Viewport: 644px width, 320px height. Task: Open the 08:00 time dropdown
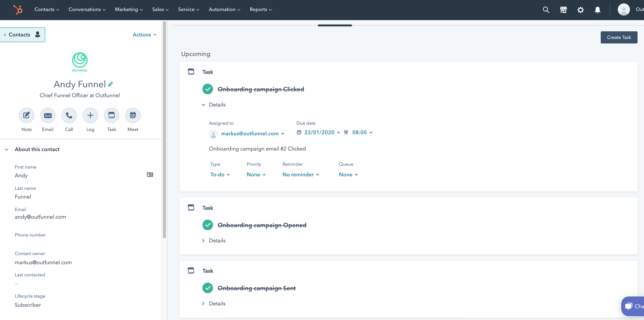pos(362,132)
